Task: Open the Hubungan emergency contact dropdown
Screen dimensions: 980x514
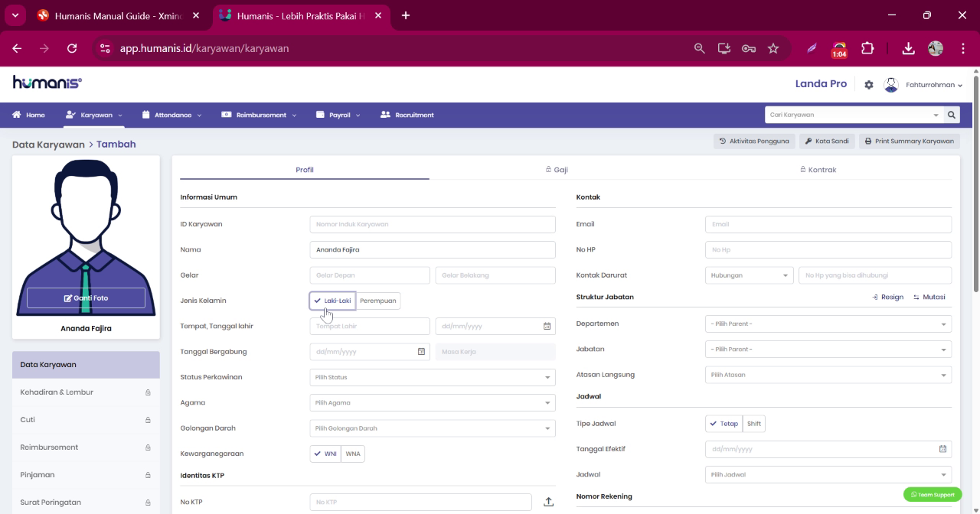Action: coord(749,275)
